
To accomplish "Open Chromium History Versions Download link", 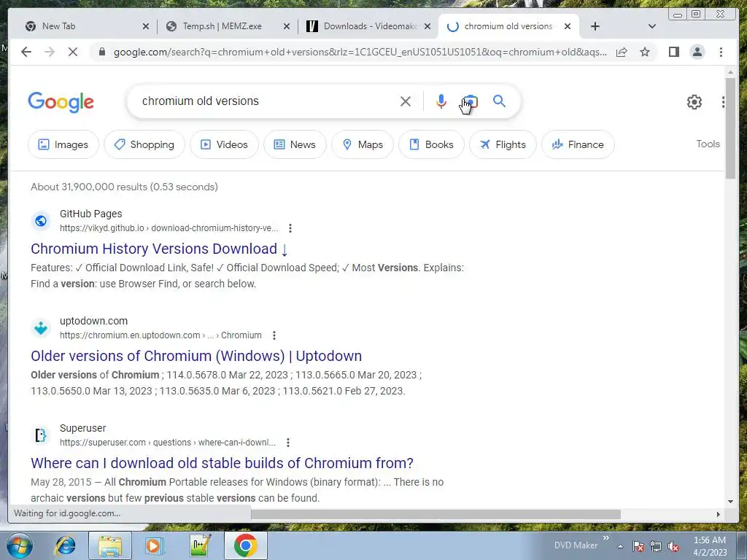I will (159, 249).
